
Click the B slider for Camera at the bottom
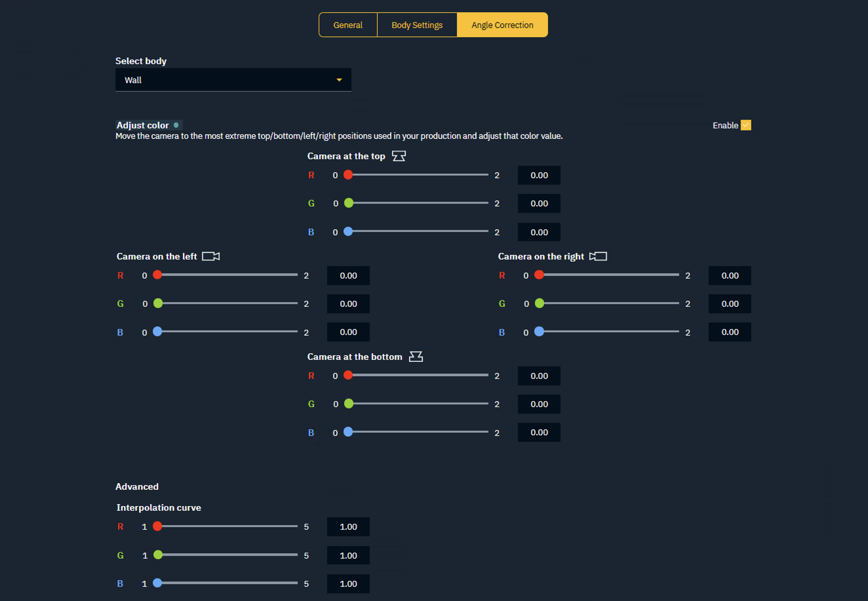click(416, 432)
